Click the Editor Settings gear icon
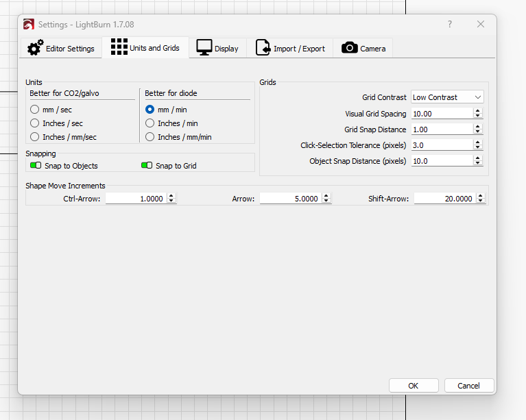The height and width of the screenshot is (420, 526). click(35, 49)
